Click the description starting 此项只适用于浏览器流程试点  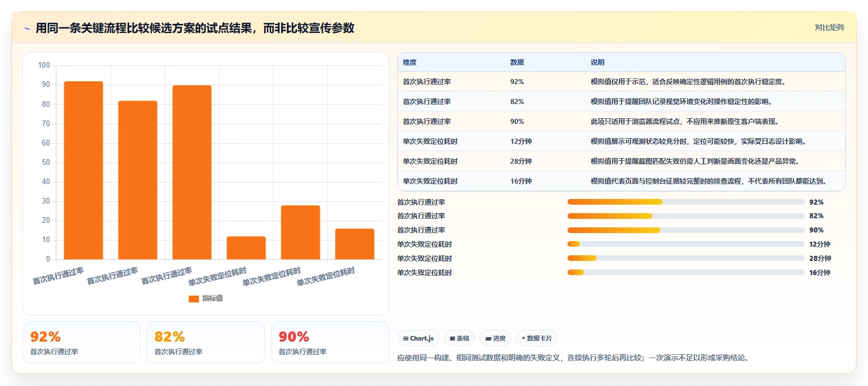[685, 122]
